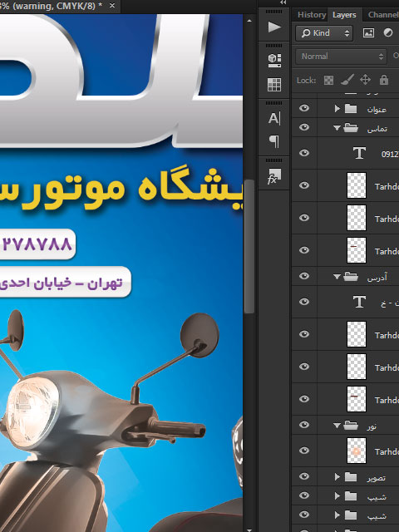This screenshot has height=532, width=399.
Task: Click open folder icon of آدرس group
Action: [x=351, y=277]
